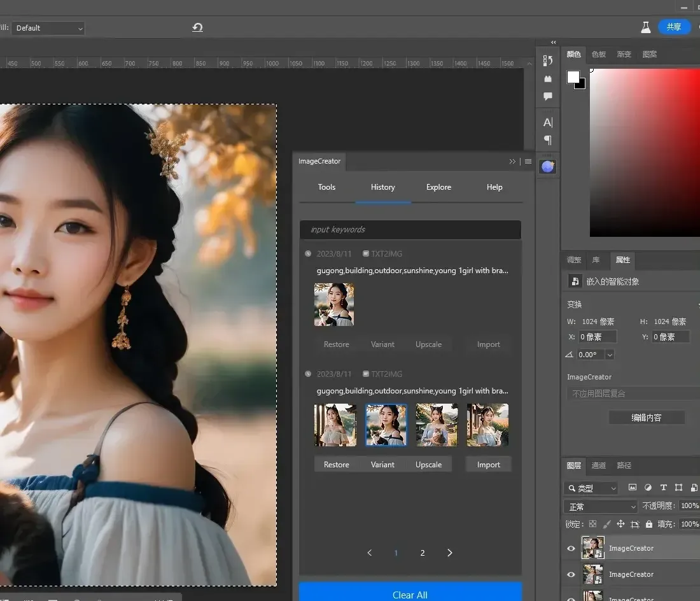Click the 编辑内容 edit contents button

pos(647,418)
